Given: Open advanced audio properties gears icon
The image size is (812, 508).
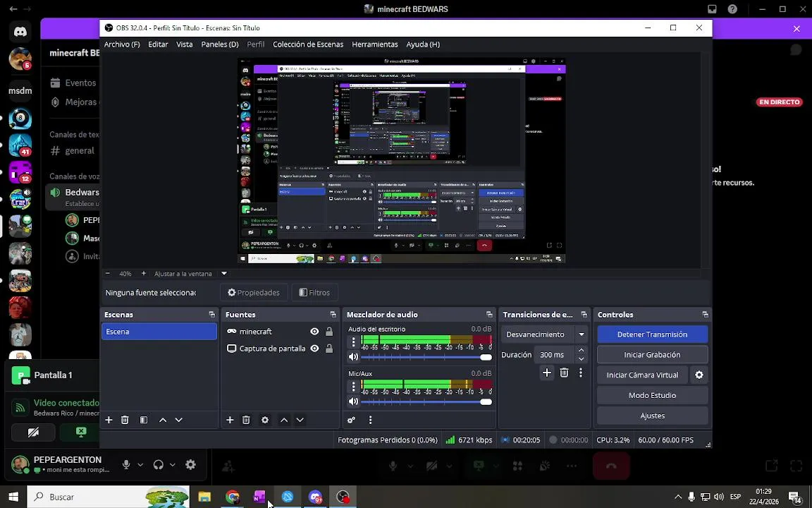Looking at the screenshot, I should click(352, 420).
